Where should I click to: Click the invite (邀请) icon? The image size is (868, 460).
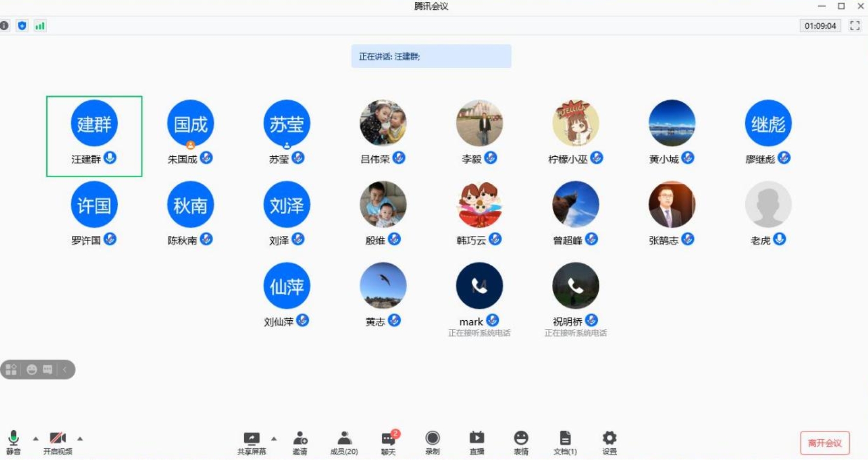point(300,441)
